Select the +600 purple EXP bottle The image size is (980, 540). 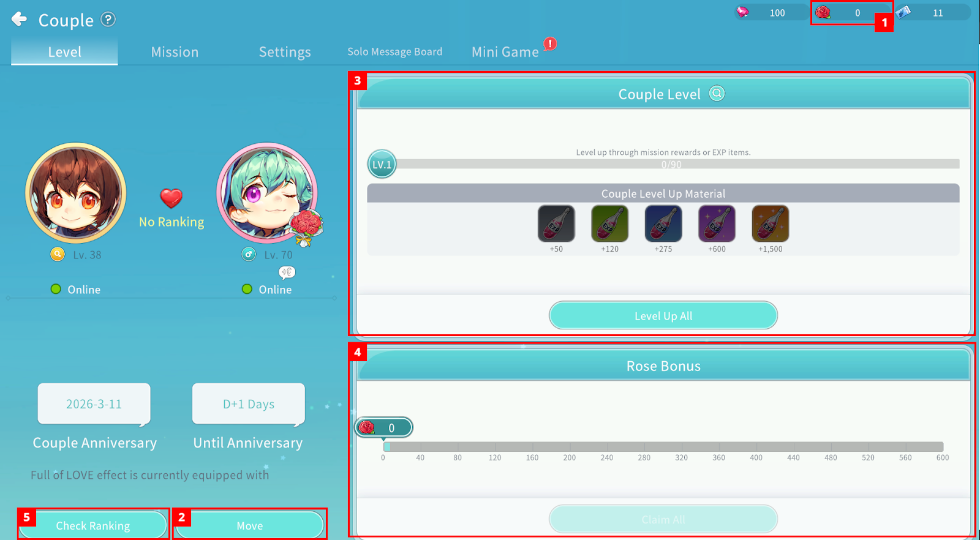pos(717,224)
